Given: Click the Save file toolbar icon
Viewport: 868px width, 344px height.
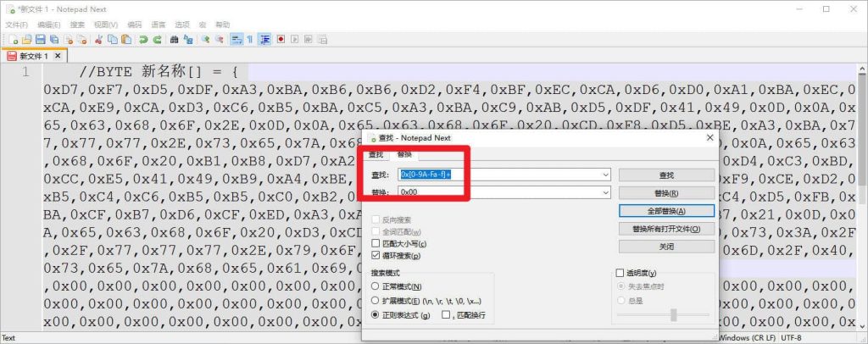Looking at the screenshot, I should point(42,39).
